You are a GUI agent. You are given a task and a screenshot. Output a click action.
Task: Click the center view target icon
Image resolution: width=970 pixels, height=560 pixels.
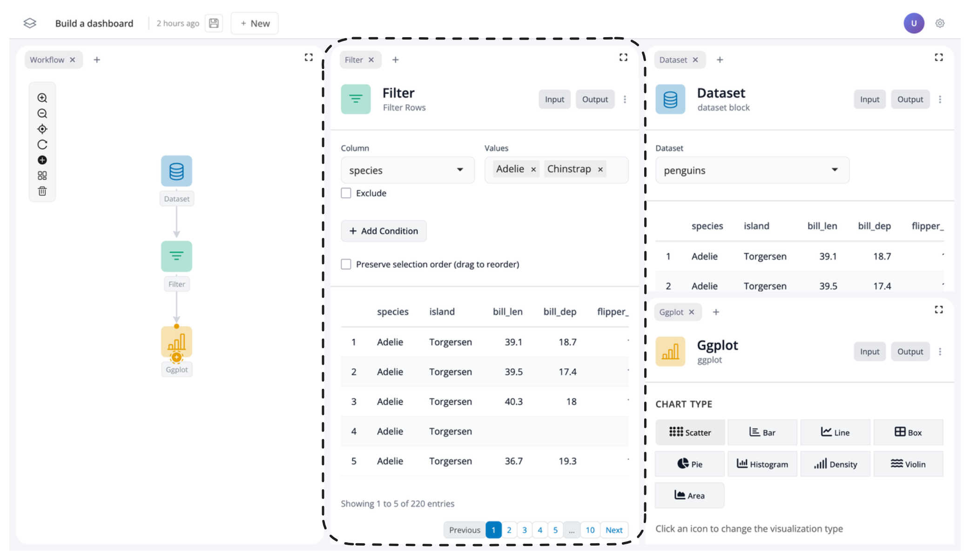[42, 129]
